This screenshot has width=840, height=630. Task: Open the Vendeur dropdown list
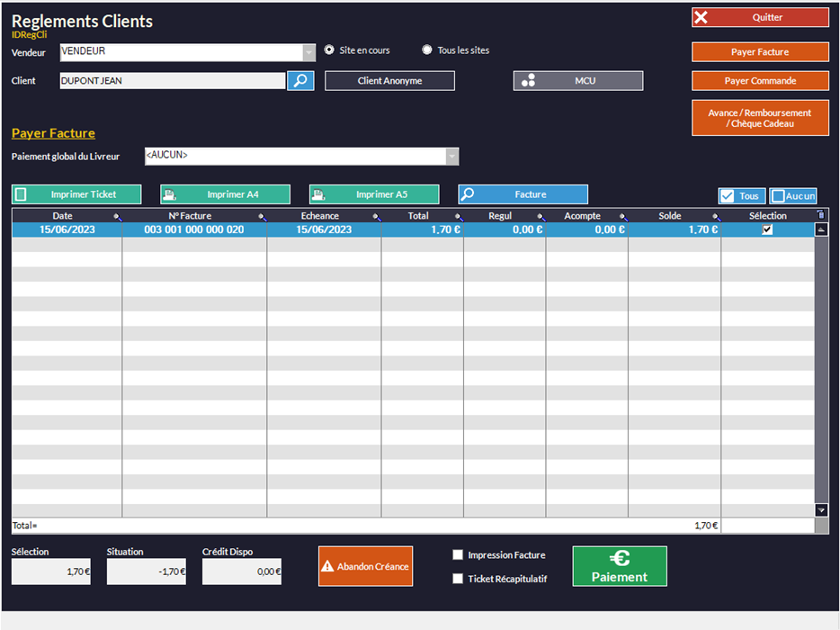(x=309, y=52)
